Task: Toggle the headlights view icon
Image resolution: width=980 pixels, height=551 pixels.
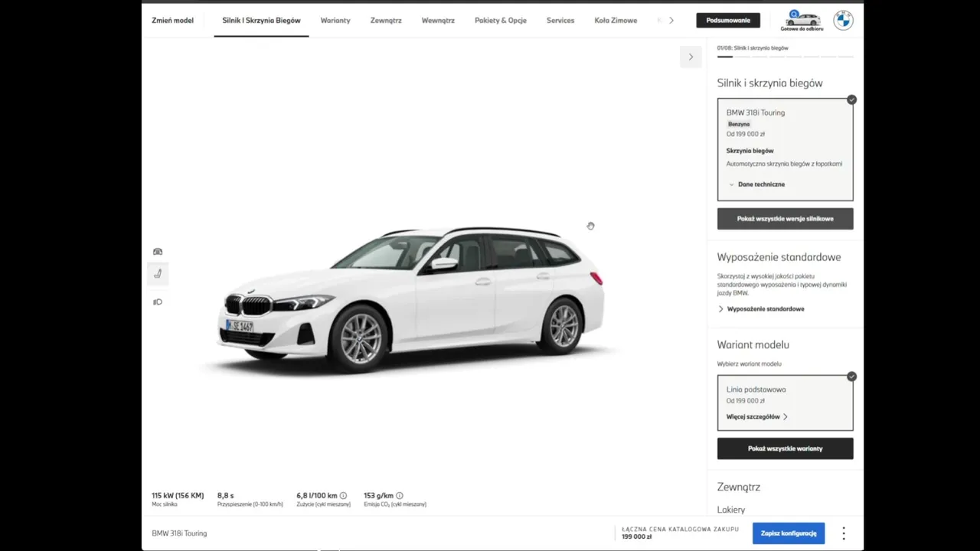Action: tap(158, 302)
